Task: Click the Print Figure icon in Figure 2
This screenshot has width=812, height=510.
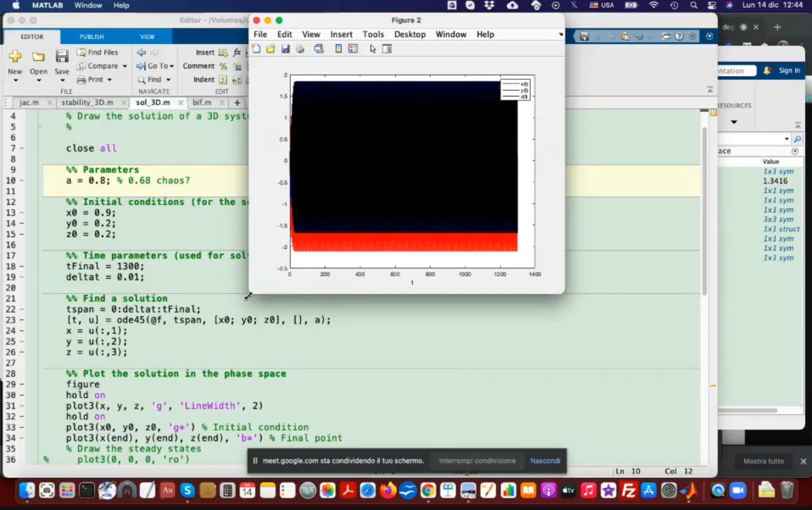Action: click(x=300, y=49)
